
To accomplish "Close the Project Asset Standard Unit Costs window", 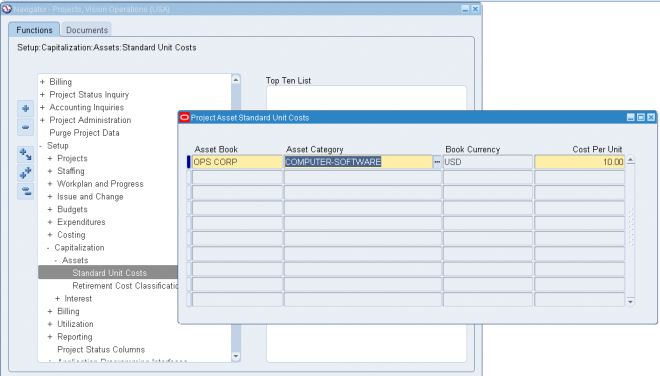I will click(x=651, y=117).
